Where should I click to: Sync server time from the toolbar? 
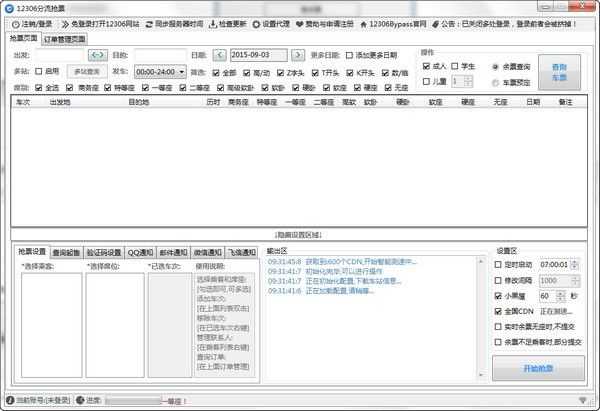coord(174,24)
